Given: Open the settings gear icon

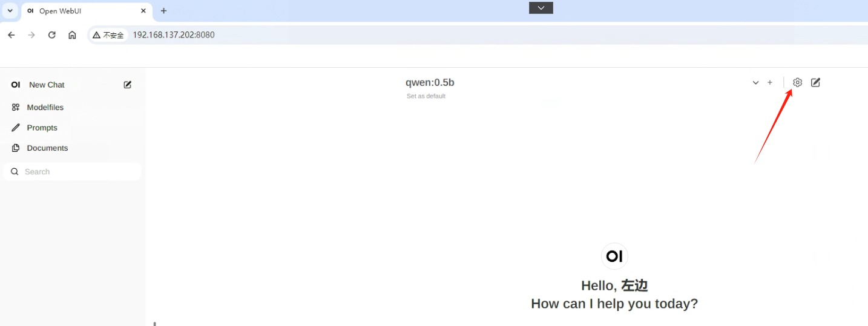Looking at the screenshot, I should coord(797,82).
